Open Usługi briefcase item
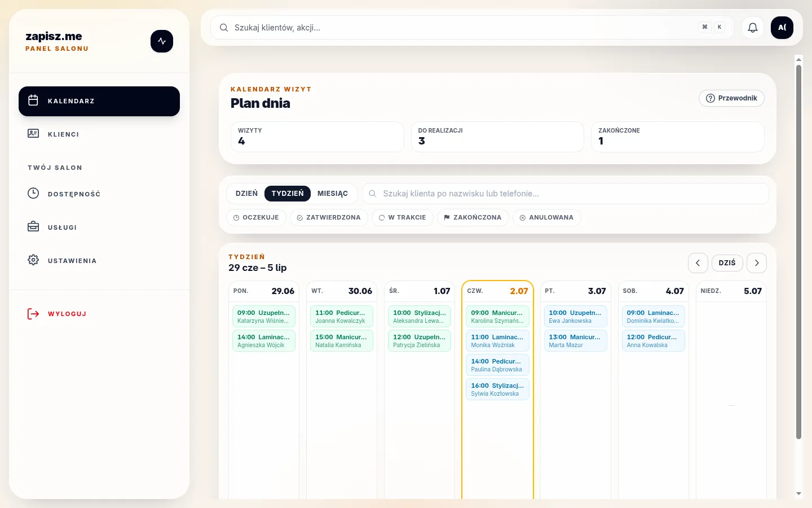 tap(99, 227)
